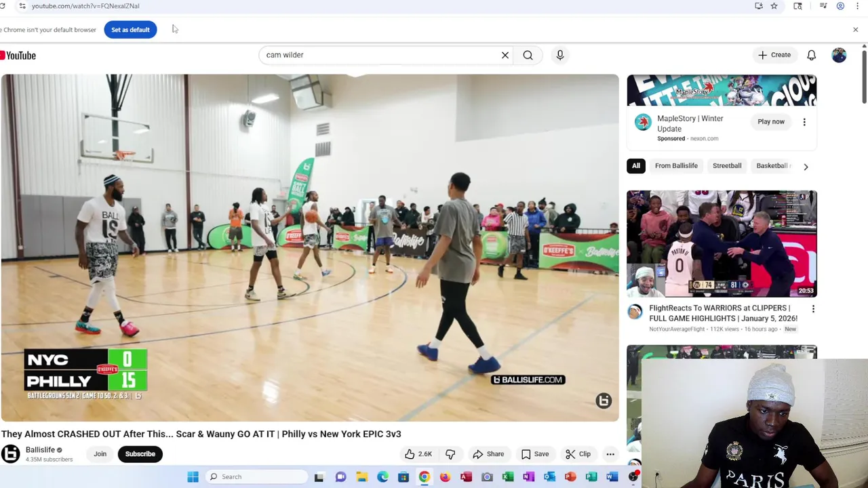
Task: Subscribe to Ballislife channel
Action: 140,454
